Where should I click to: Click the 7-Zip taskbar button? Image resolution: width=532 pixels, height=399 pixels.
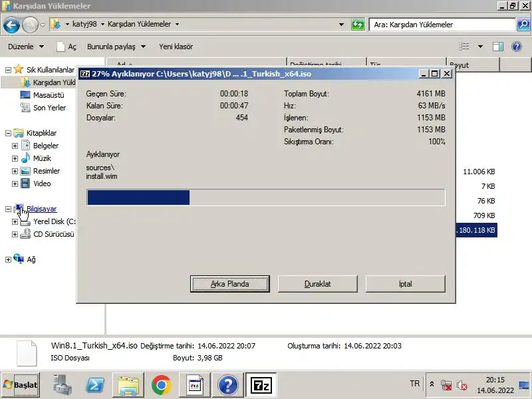pos(261,385)
